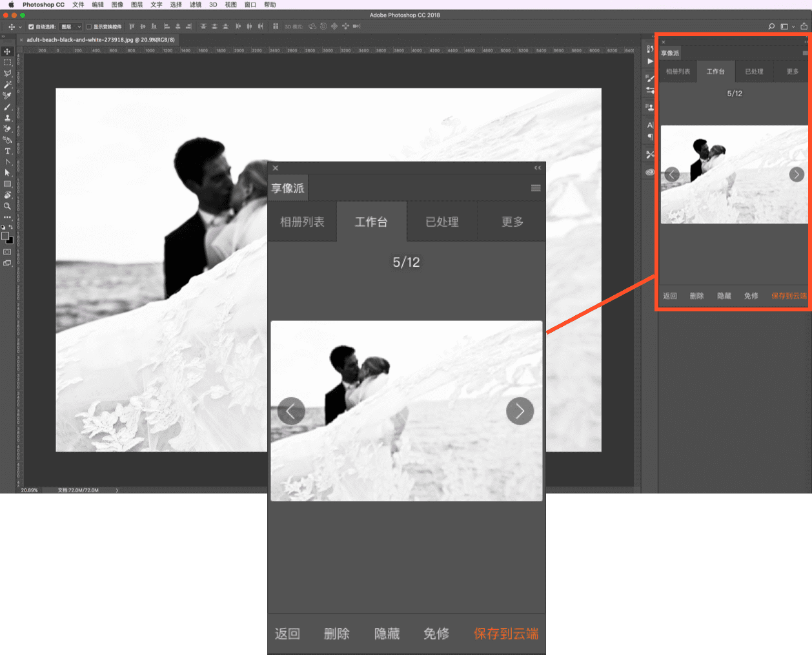Select the Magic Wand tool
The image size is (812, 655).
point(7,85)
